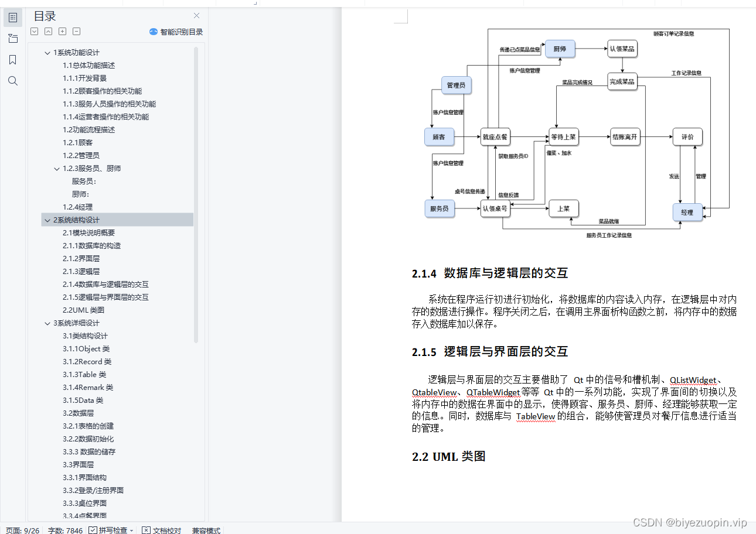Screen dimensions: 756x534
Task: Select outline entry 3.3界面层
Action: 79,464
